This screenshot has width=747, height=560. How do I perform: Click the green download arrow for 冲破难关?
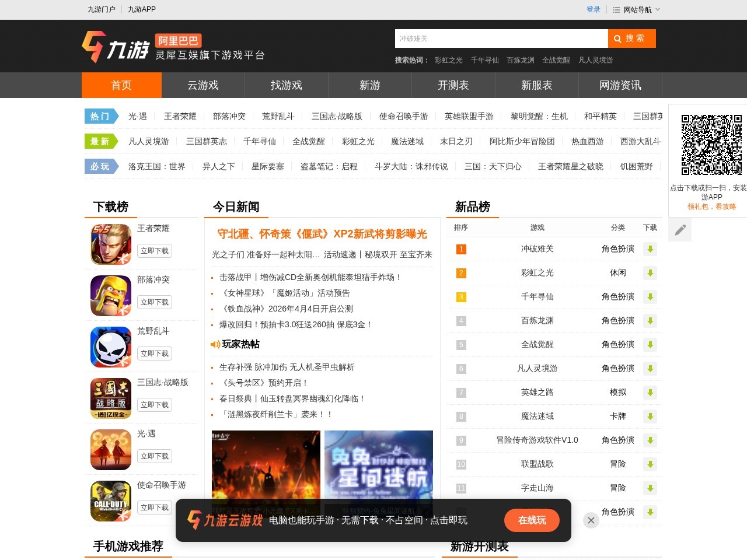[x=650, y=249]
